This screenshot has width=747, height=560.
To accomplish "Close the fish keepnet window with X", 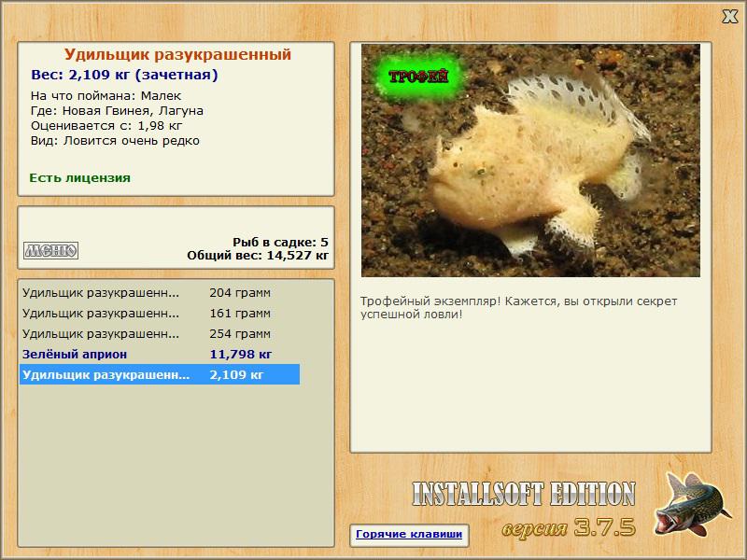I will [x=729, y=17].
